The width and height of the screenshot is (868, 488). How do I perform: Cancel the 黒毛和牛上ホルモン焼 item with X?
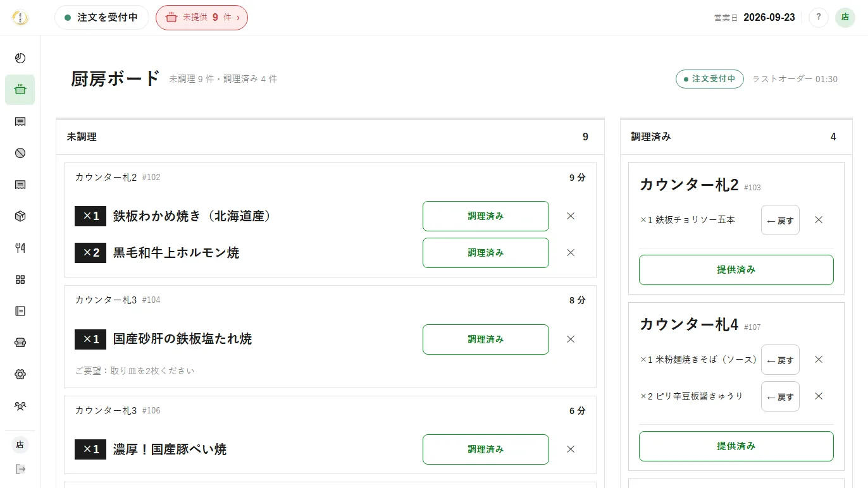point(571,253)
